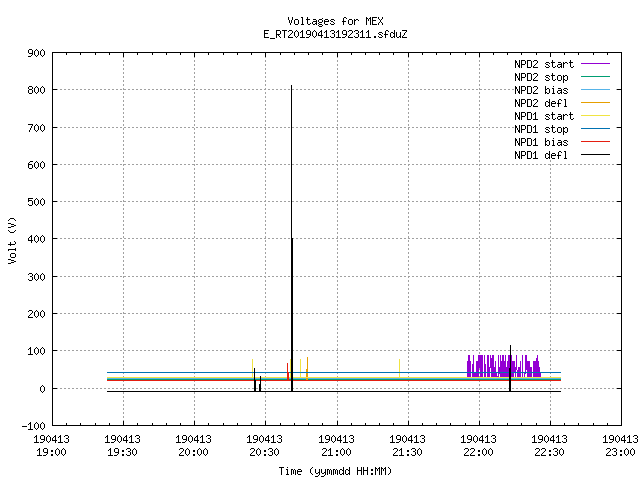Click the X-axis label 'Time (yymmdd HH:MM)'
The width and height of the screenshot is (640, 480).
tap(335, 471)
